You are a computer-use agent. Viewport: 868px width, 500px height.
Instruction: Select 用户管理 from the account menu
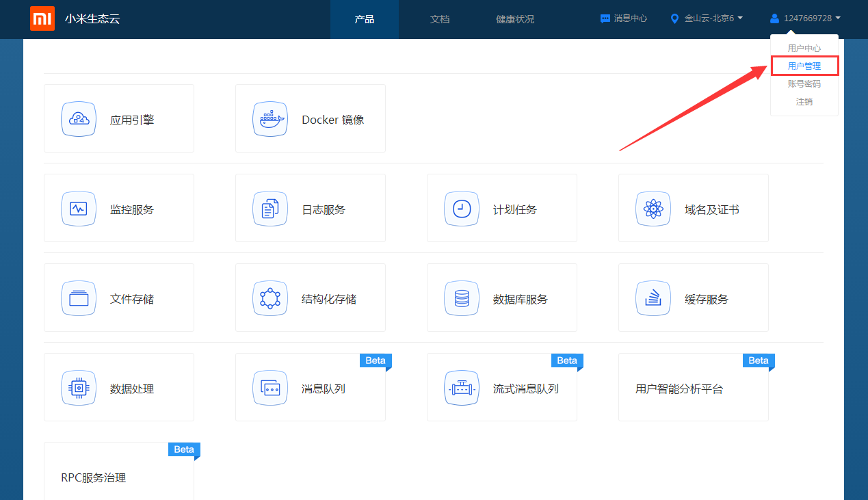tap(804, 66)
